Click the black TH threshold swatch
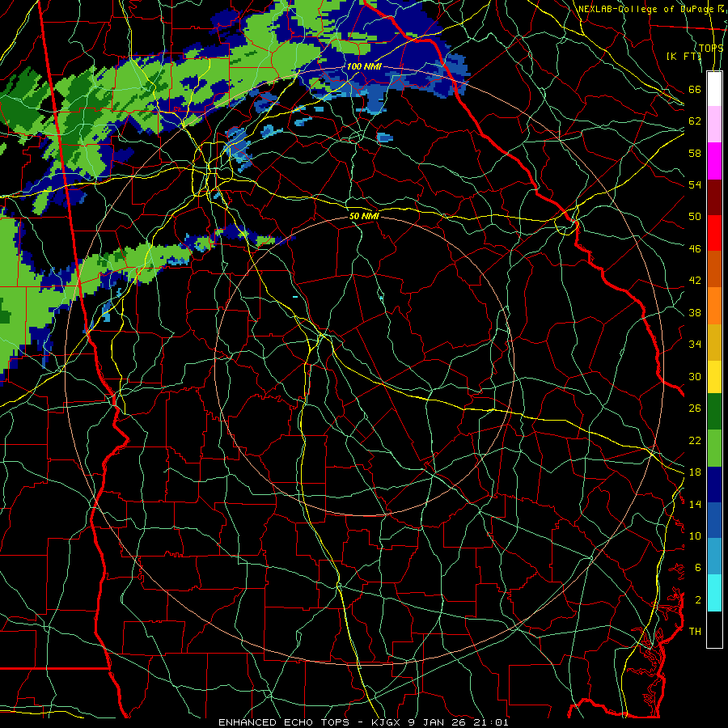The width and height of the screenshot is (728, 728). pos(714,629)
